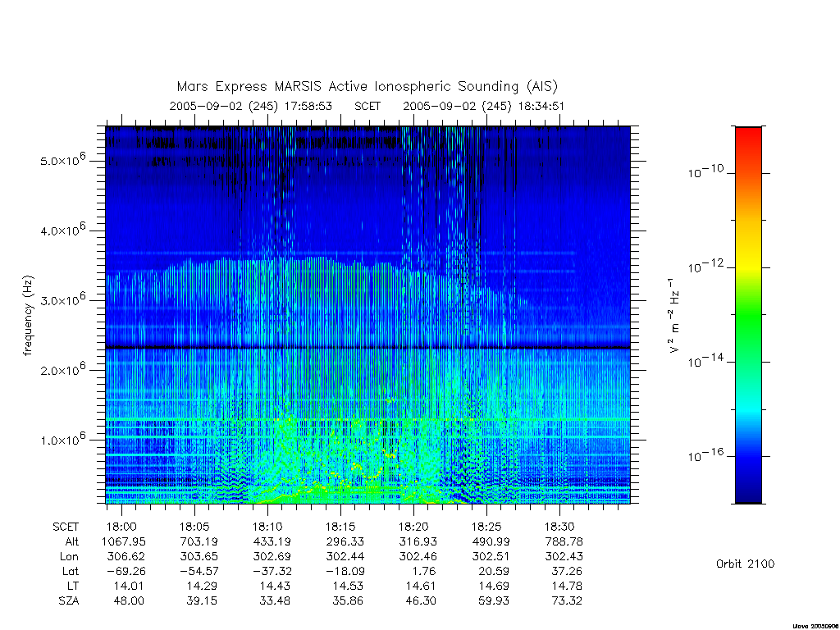This screenshot has width=840, height=630.
Task: Click altitude value 1067.95
Action: [x=124, y=541]
